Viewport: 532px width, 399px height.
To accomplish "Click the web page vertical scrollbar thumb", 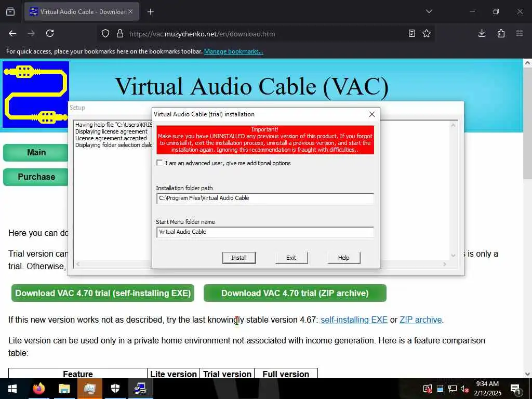I will pyautogui.click(x=527, y=123).
